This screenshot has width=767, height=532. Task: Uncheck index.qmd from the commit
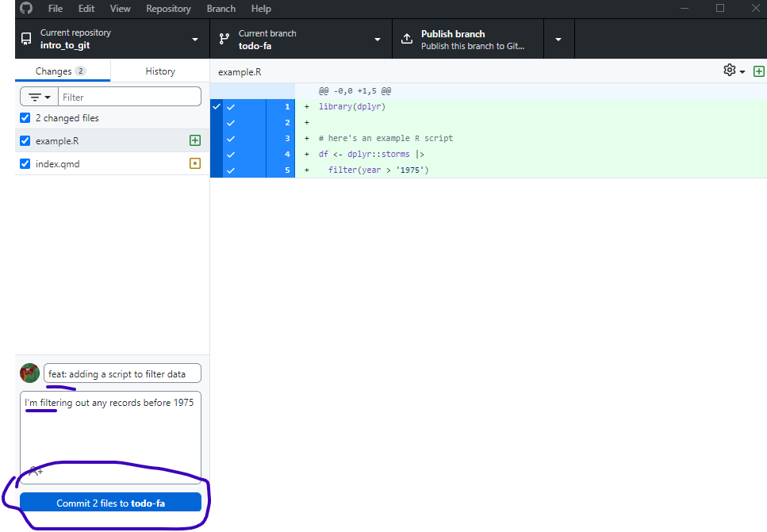(23, 163)
